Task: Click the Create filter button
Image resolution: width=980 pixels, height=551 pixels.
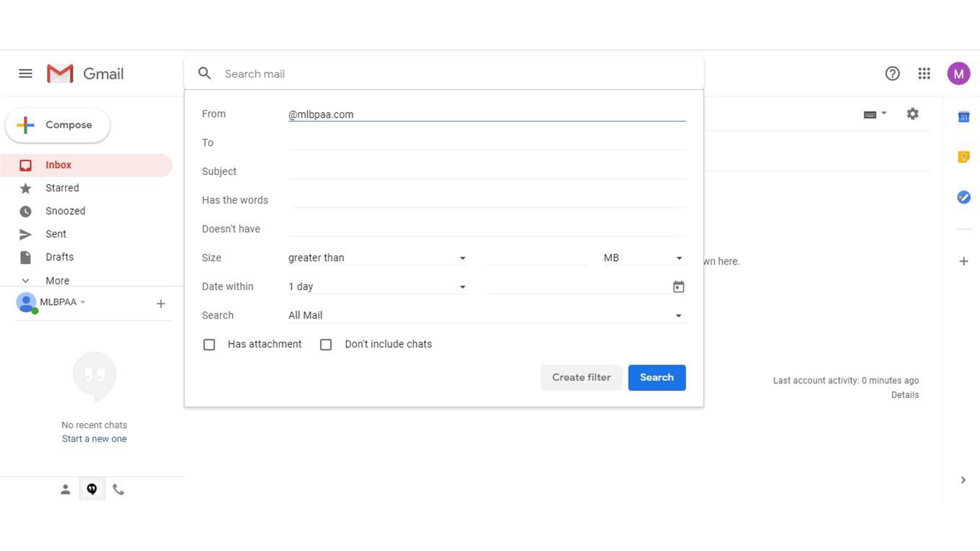Action: (x=581, y=378)
